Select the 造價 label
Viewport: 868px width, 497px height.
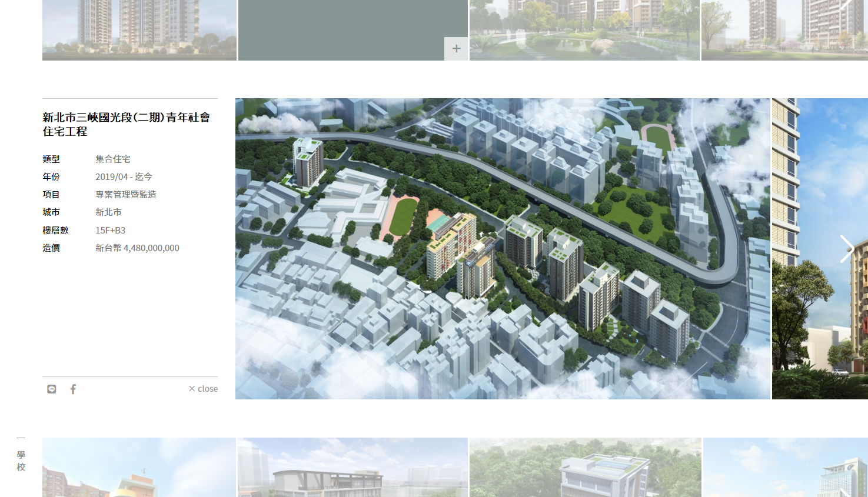click(x=51, y=248)
